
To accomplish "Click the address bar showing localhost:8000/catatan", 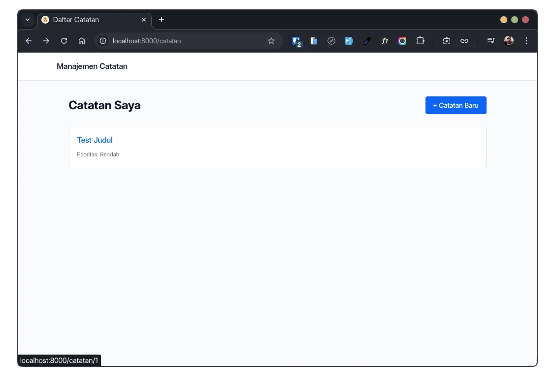I will tap(187, 41).
